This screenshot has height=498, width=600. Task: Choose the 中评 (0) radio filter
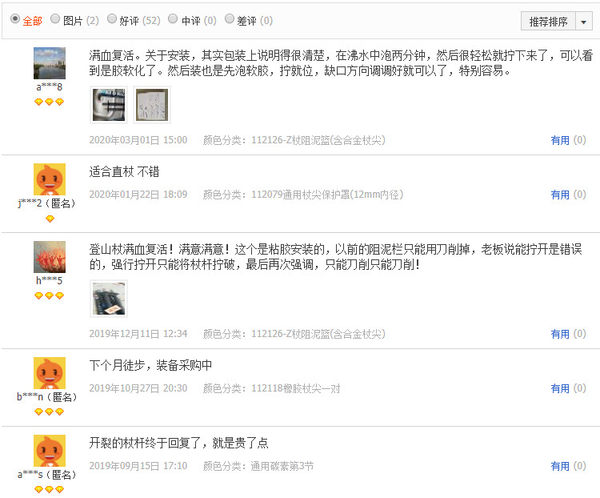coord(173,19)
